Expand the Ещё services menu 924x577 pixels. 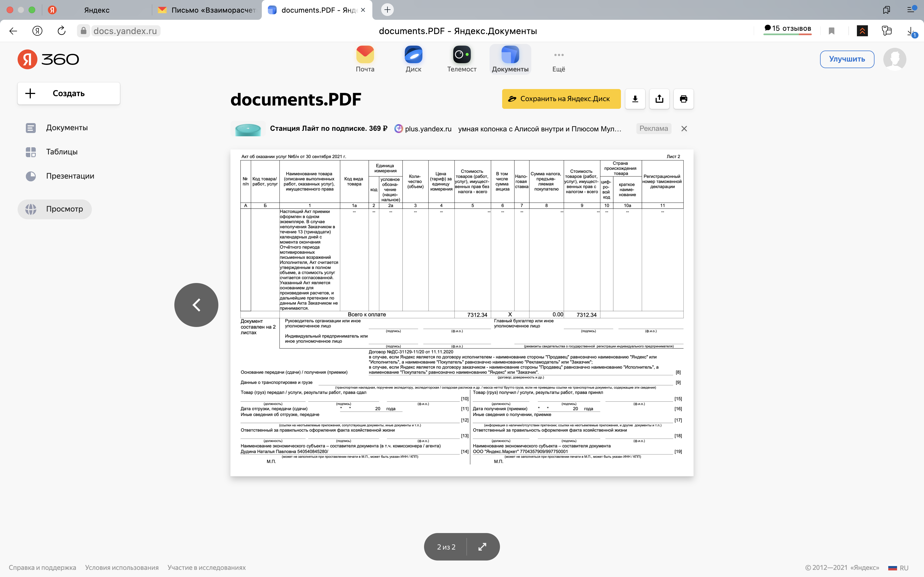pyautogui.click(x=559, y=59)
